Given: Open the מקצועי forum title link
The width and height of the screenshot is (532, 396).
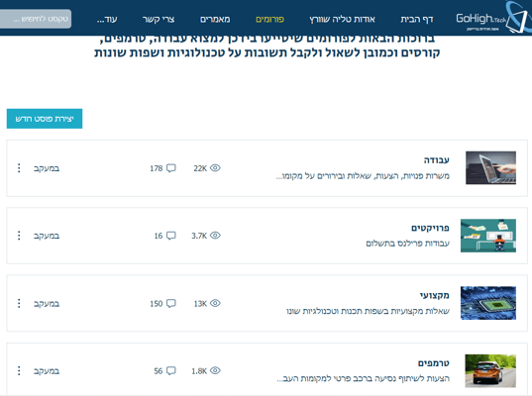Looking at the screenshot, I should 434,295.
